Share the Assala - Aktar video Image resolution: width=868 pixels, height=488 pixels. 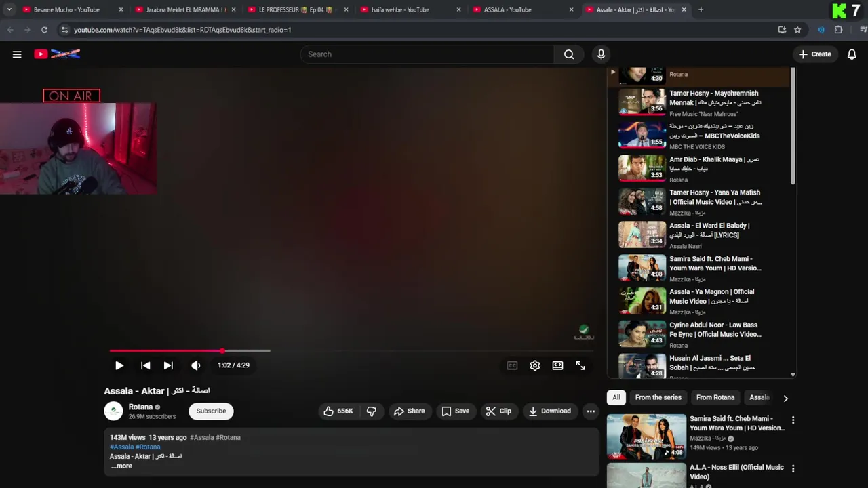[x=409, y=411]
